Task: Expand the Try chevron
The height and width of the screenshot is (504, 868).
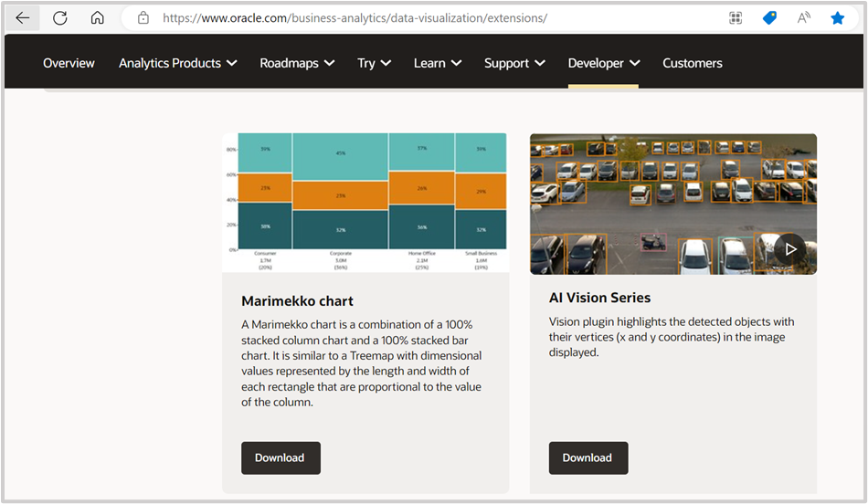Action: coord(386,63)
